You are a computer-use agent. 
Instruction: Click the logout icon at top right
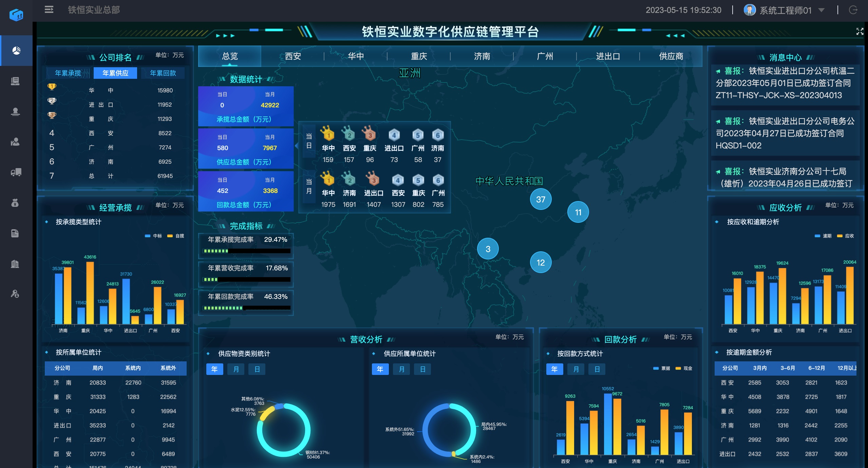point(853,10)
